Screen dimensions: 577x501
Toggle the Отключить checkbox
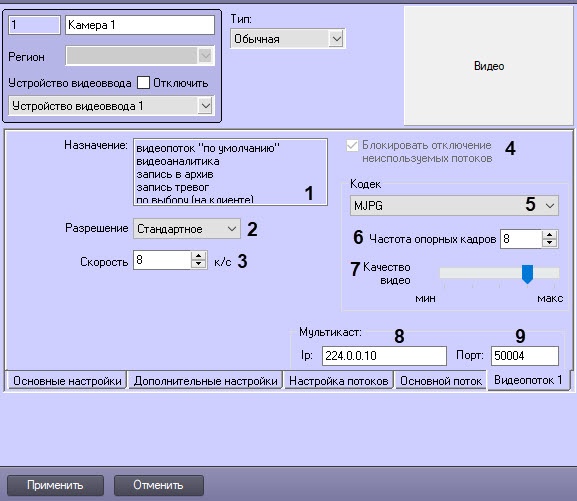(x=143, y=82)
